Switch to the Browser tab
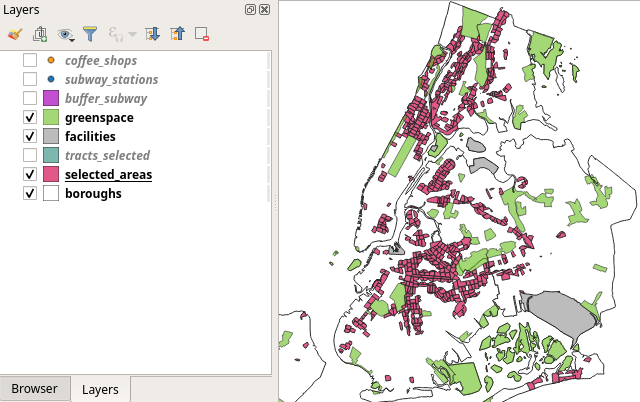The width and height of the screenshot is (640, 402). (x=35, y=389)
